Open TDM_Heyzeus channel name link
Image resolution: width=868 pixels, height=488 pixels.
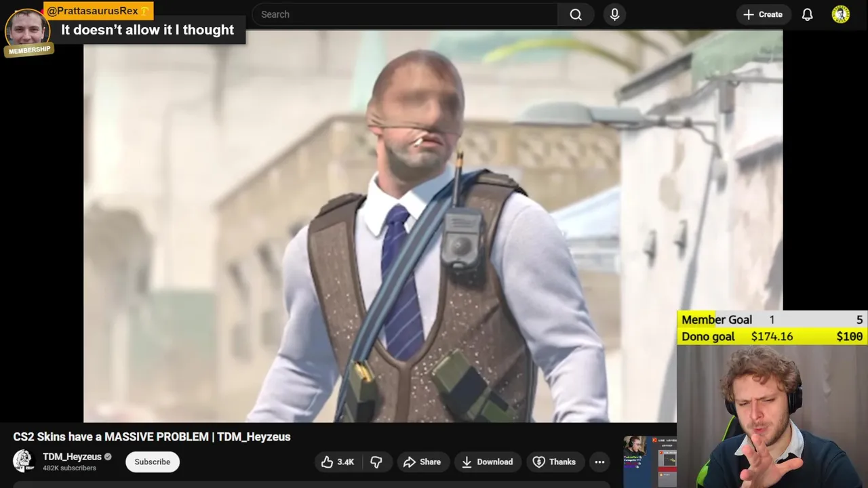[72, 457]
